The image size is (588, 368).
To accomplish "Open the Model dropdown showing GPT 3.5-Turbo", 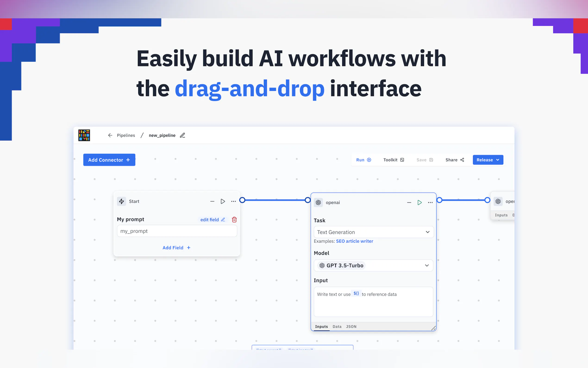I will coord(373,265).
